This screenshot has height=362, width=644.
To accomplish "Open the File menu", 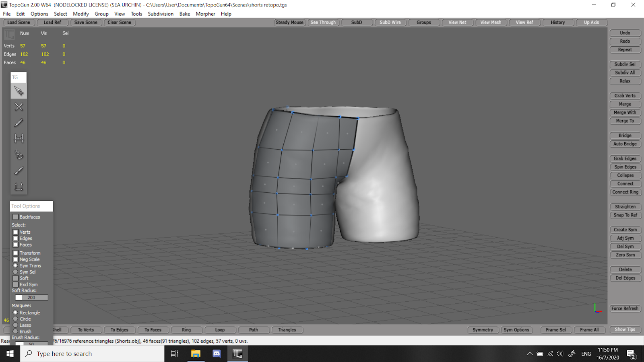I will tap(7, 14).
